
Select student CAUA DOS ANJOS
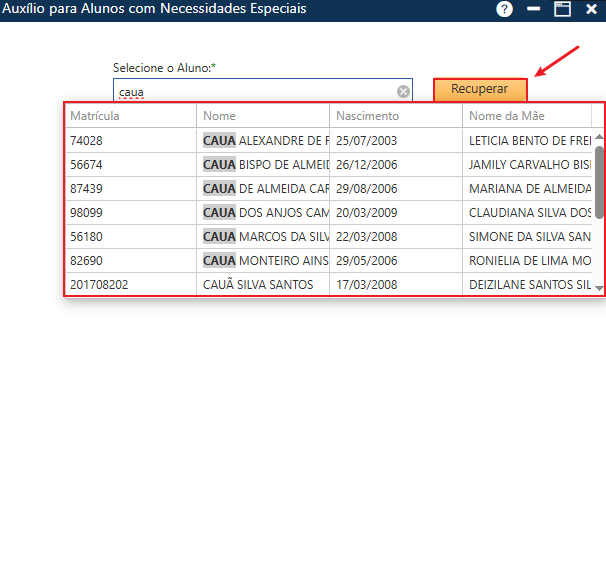click(x=266, y=213)
